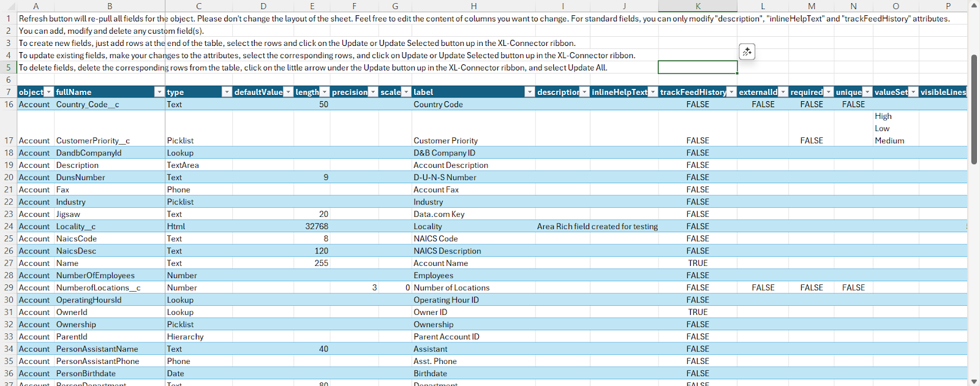Screen dimensions: 980x386
Task: Click TRUE in the Owner ID row
Action: [x=698, y=312]
